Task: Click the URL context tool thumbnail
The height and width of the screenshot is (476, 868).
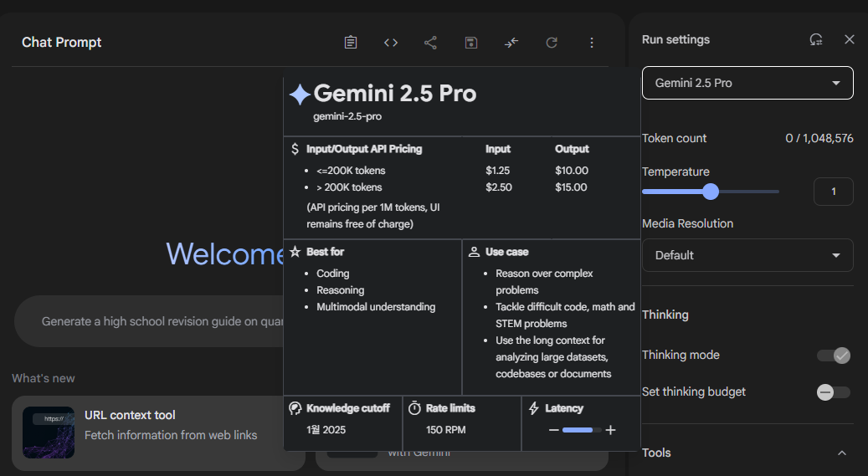Action: pos(49,432)
